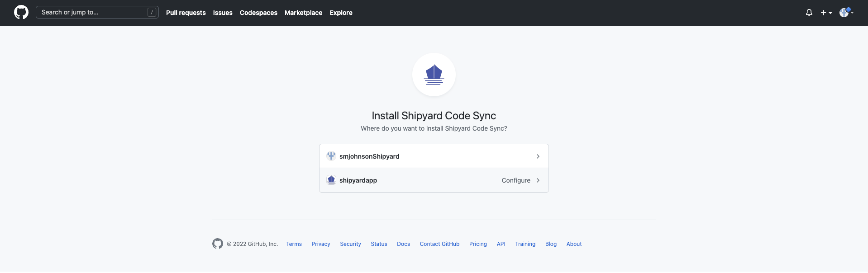Click the Install Shipyard Code Sync heading
Viewport: 868px width, 273px height.
pyautogui.click(x=434, y=116)
